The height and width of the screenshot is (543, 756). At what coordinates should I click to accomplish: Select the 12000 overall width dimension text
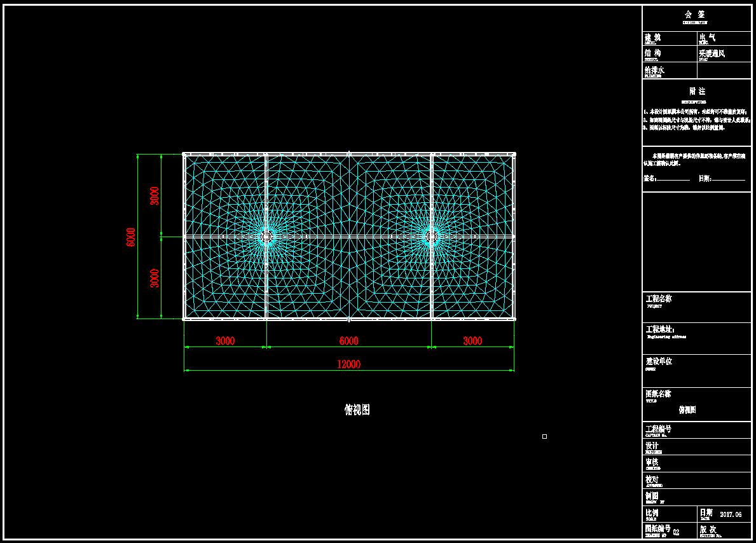348,364
